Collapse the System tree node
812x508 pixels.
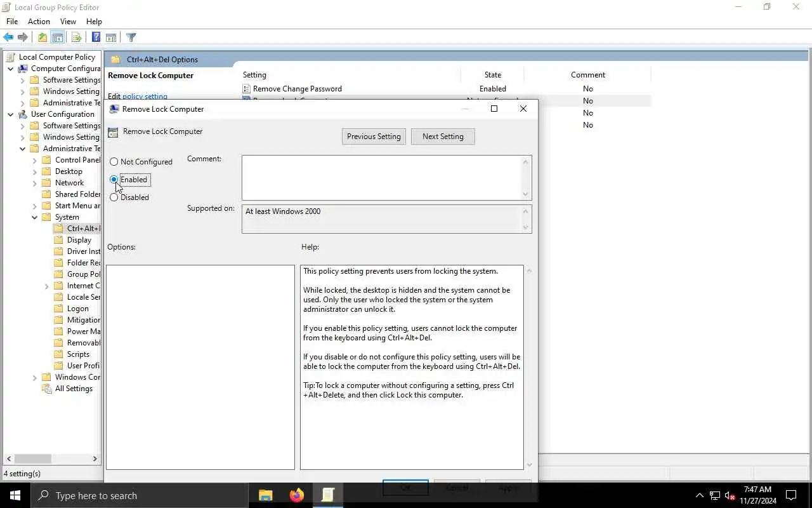[x=35, y=217]
